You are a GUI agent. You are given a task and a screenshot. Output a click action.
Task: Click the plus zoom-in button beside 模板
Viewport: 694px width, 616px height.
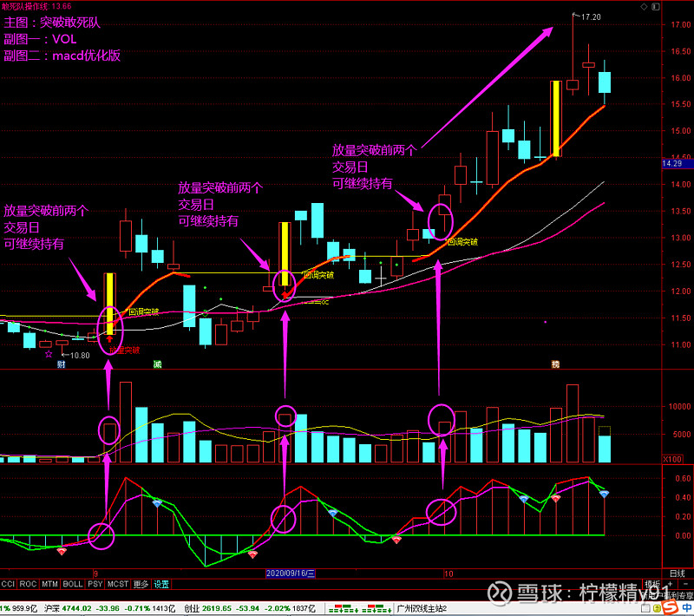tap(670, 584)
